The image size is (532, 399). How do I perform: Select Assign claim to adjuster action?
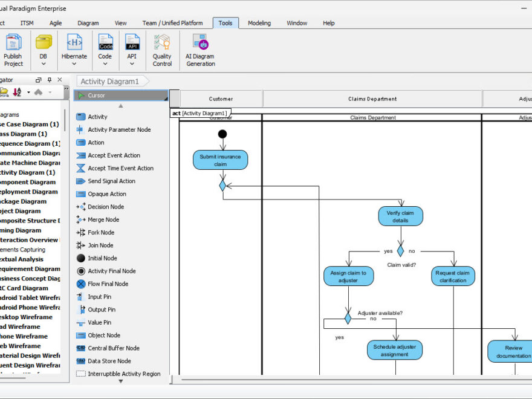click(348, 276)
